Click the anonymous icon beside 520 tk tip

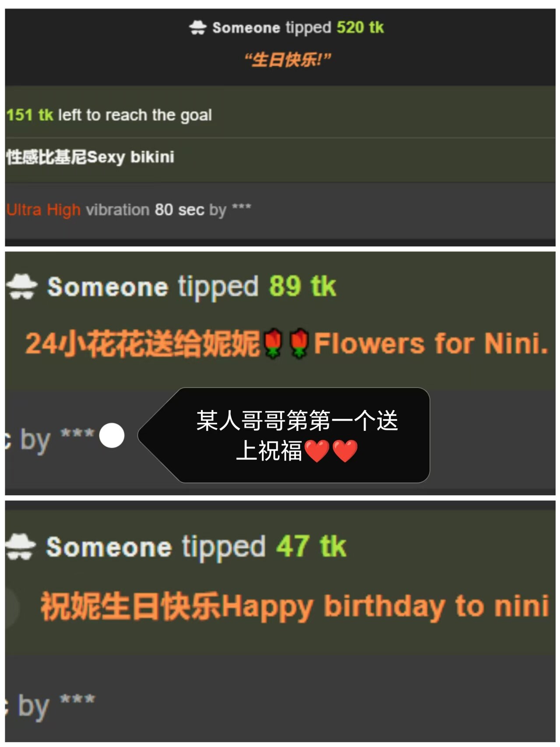pyautogui.click(x=197, y=28)
